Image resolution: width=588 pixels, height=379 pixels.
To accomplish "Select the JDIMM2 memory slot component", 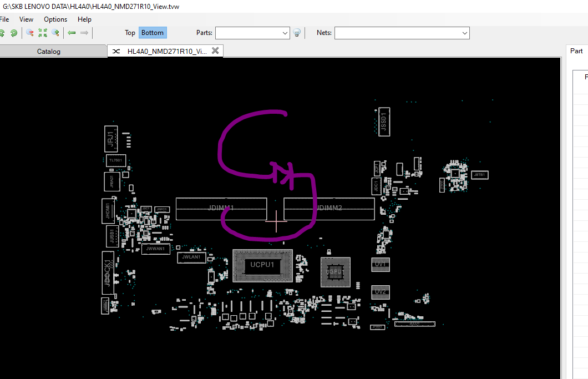I will pos(330,209).
